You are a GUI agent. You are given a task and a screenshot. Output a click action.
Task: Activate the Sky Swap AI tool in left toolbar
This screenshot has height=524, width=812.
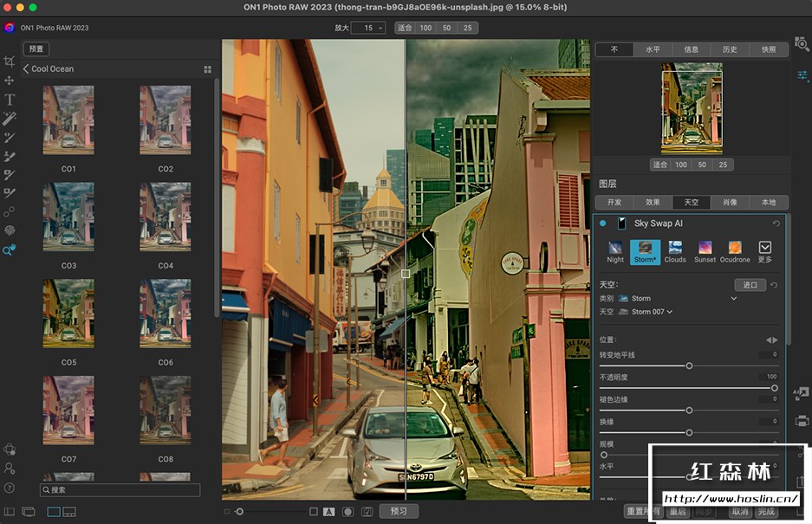[x=11, y=252]
